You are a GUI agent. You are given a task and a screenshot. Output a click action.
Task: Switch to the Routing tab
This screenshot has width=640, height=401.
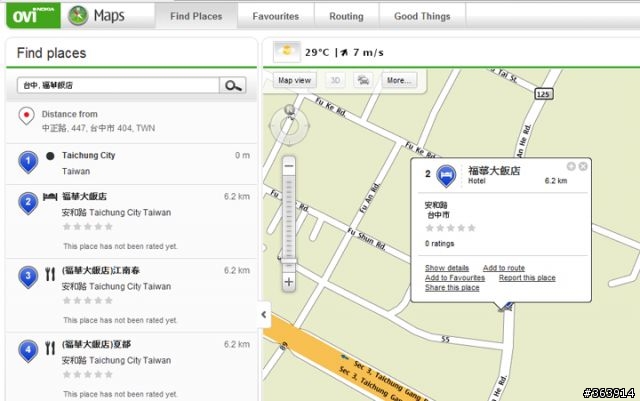[346, 16]
